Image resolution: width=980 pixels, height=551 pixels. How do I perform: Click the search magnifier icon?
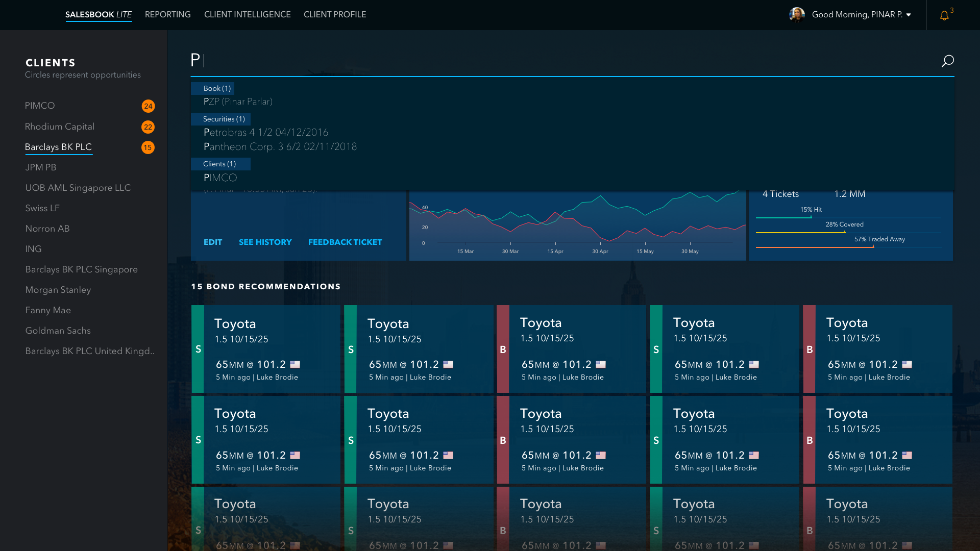point(947,61)
